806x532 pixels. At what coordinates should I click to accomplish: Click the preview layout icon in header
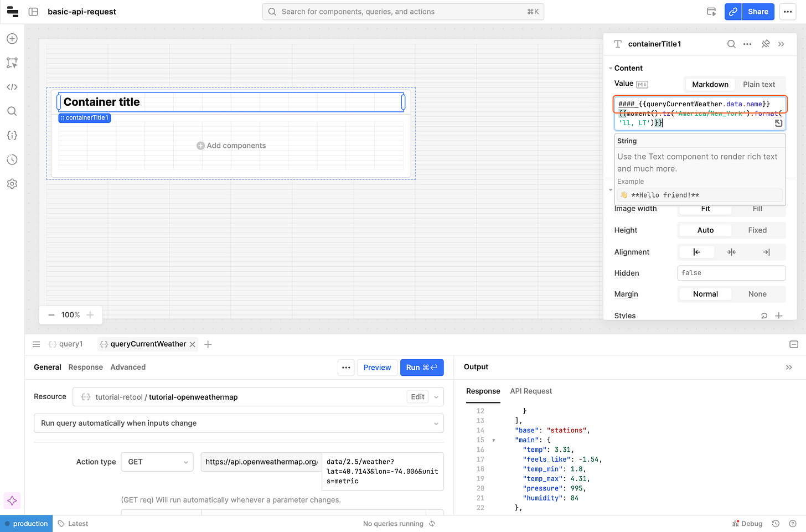pyautogui.click(x=711, y=12)
